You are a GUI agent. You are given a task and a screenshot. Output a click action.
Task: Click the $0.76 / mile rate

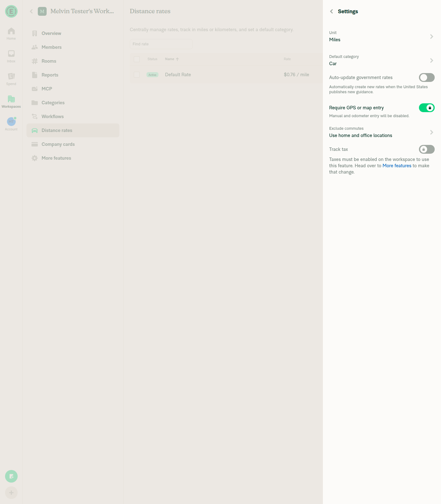pos(296,75)
